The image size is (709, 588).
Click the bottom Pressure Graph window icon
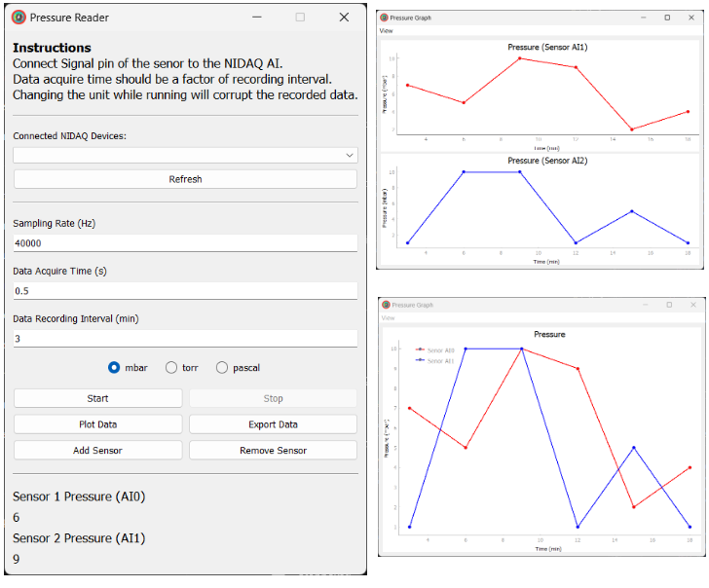[x=386, y=305]
